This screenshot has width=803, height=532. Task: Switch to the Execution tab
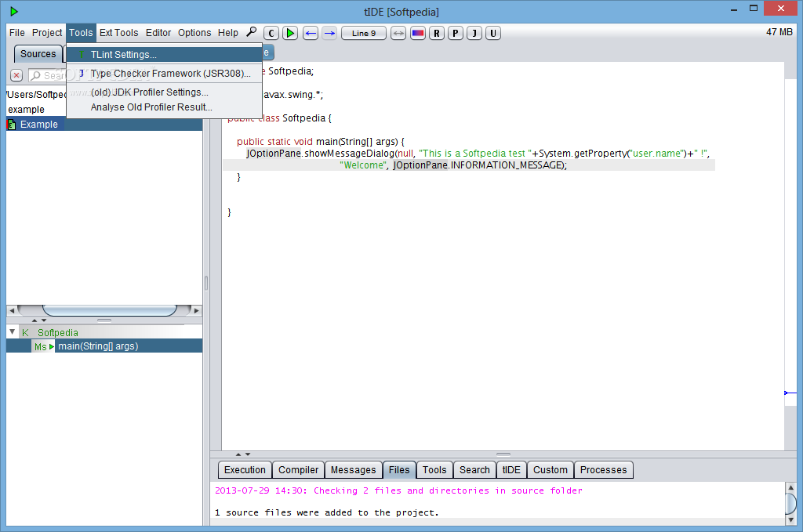point(245,469)
